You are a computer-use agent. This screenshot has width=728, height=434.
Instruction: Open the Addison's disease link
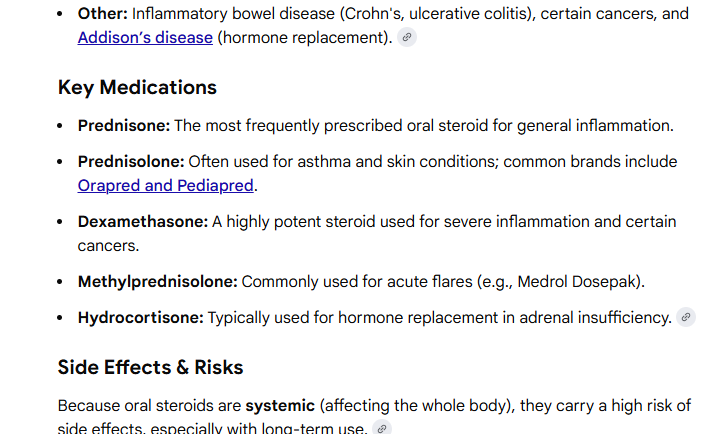pyautogui.click(x=145, y=38)
